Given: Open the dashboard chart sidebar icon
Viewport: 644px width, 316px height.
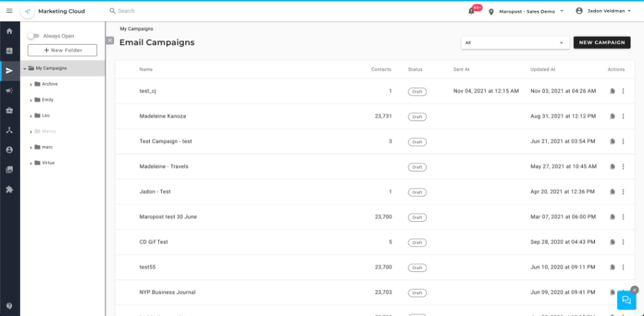Looking at the screenshot, I should [9, 51].
